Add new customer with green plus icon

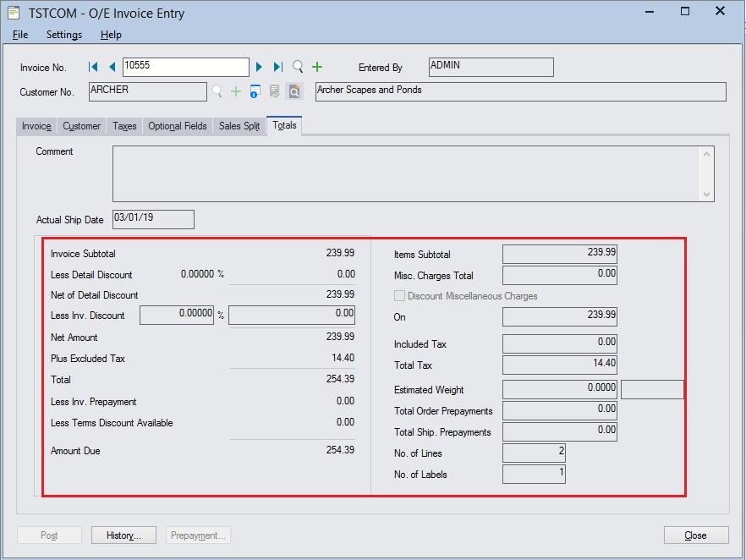(x=236, y=91)
